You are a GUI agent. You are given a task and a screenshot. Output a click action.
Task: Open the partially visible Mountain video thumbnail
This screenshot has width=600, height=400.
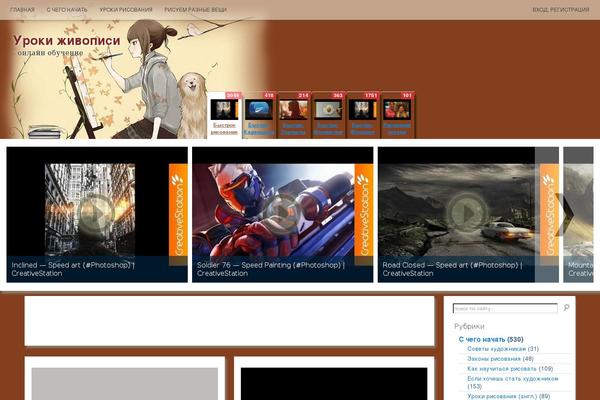(578, 214)
